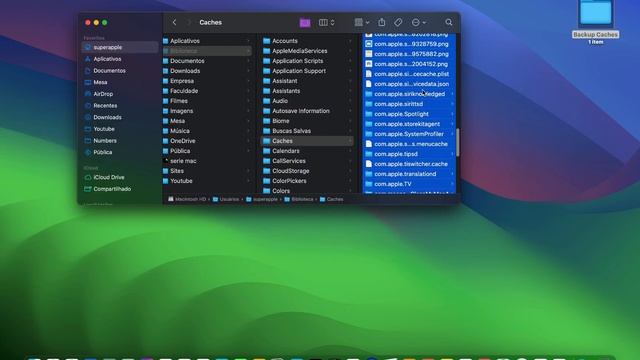Go back with the Finder back arrow
The height and width of the screenshot is (360, 640).
tap(175, 22)
